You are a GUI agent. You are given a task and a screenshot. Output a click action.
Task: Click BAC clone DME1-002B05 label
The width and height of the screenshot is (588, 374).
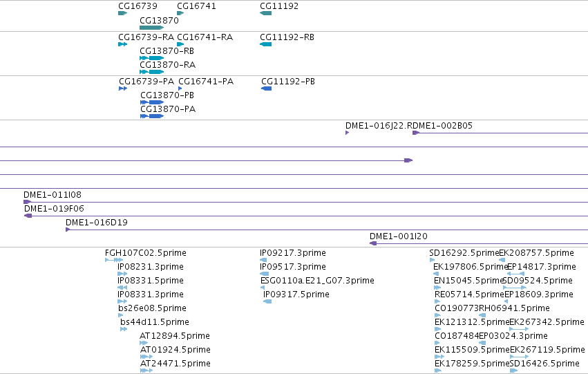pos(442,126)
